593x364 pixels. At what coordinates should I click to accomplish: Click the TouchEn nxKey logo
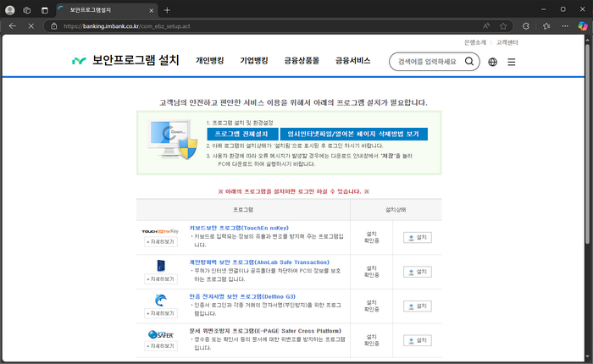[x=160, y=231]
